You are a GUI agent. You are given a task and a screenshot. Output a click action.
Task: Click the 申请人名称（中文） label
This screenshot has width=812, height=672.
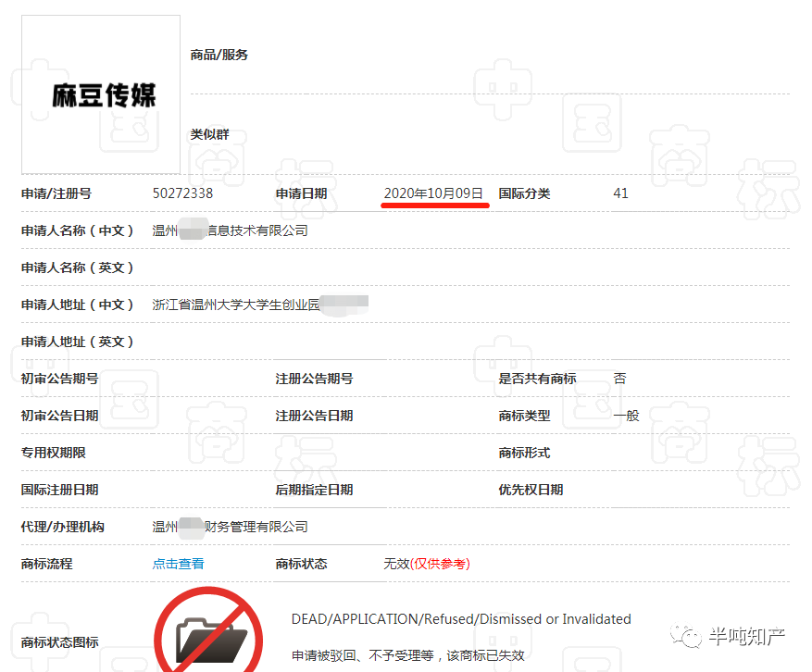pyautogui.click(x=78, y=230)
